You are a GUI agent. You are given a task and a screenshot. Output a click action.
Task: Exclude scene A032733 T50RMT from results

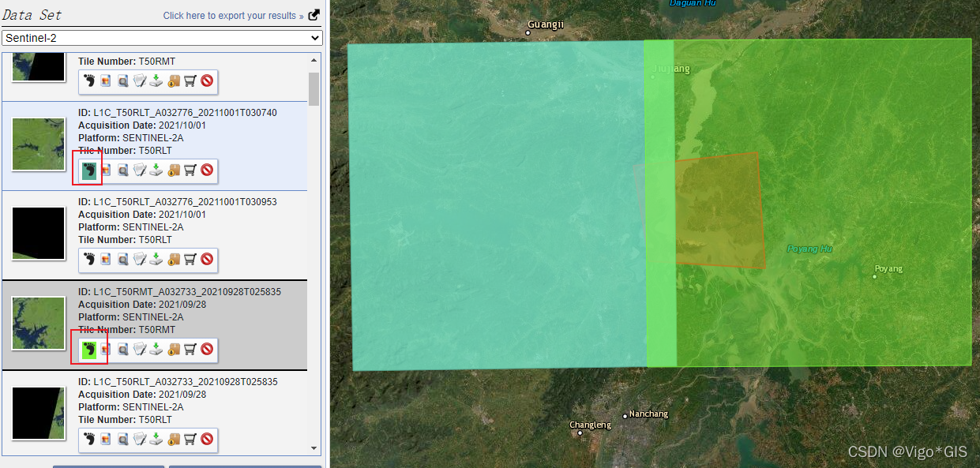[x=206, y=349]
